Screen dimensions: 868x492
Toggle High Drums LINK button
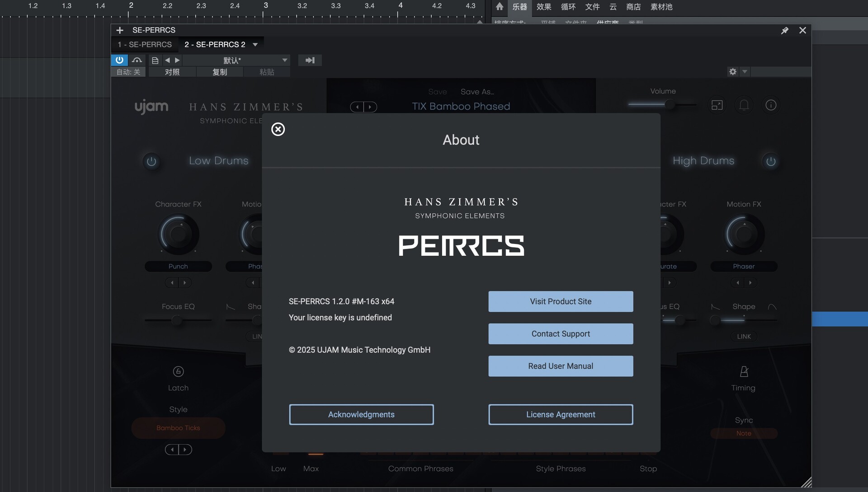click(x=744, y=337)
